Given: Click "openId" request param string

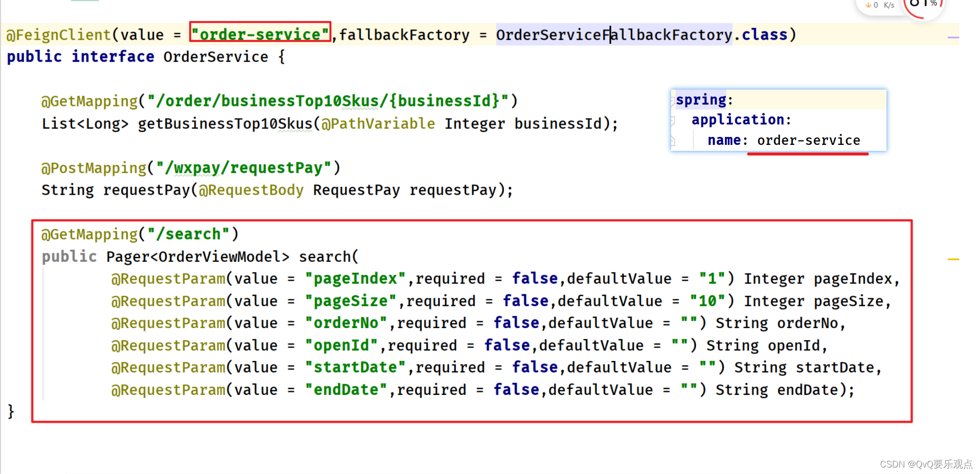Looking at the screenshot, I should pos(342,346).
